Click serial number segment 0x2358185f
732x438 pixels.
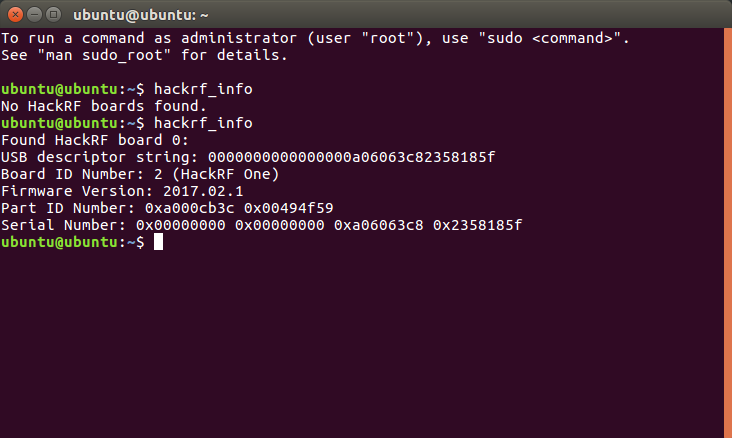[478, 226]
